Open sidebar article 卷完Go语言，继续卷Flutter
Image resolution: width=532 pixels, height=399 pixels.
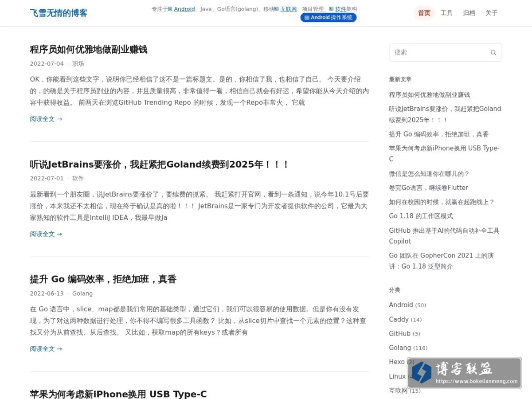(428, 188)
